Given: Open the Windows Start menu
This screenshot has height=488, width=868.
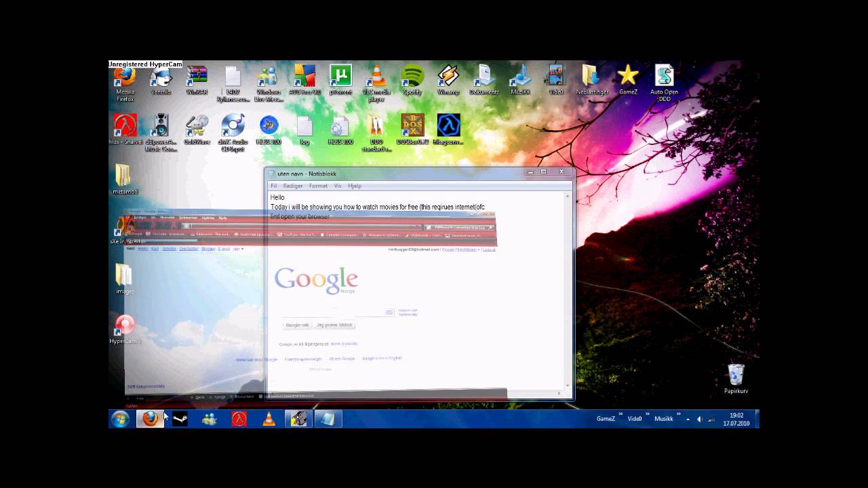Looking at the screenshot, I should point(120,419).
